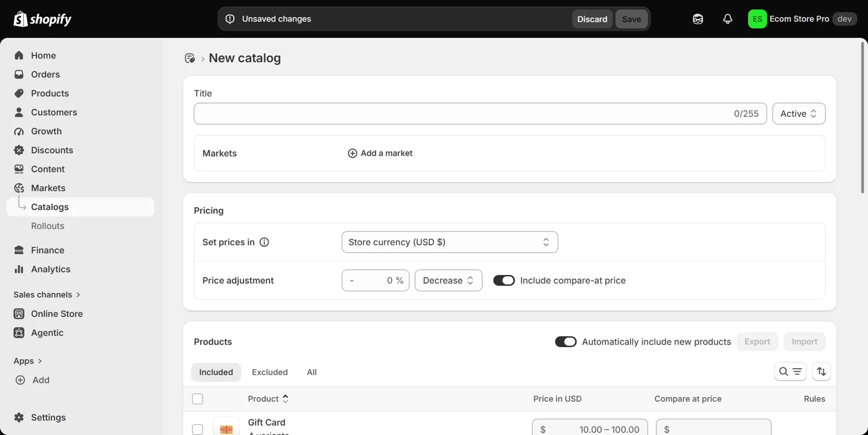Click the Finance bank icon
Image resolution: width=868 pixels, height=435 pixels.
click(19, 250)
